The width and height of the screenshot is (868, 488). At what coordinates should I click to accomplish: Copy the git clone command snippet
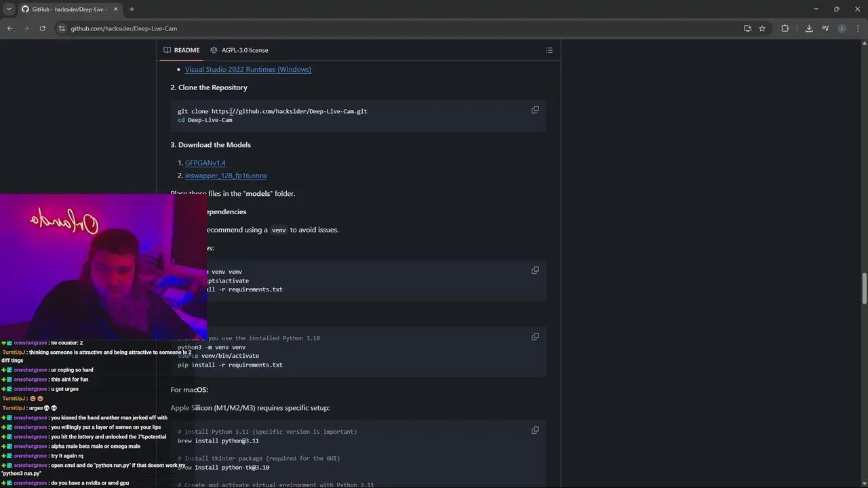point(535,110)
